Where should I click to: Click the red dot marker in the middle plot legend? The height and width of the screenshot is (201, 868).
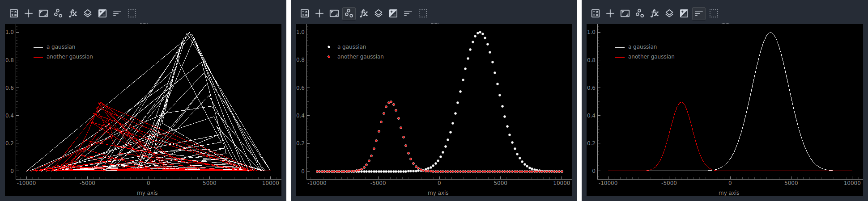(329, 57)
